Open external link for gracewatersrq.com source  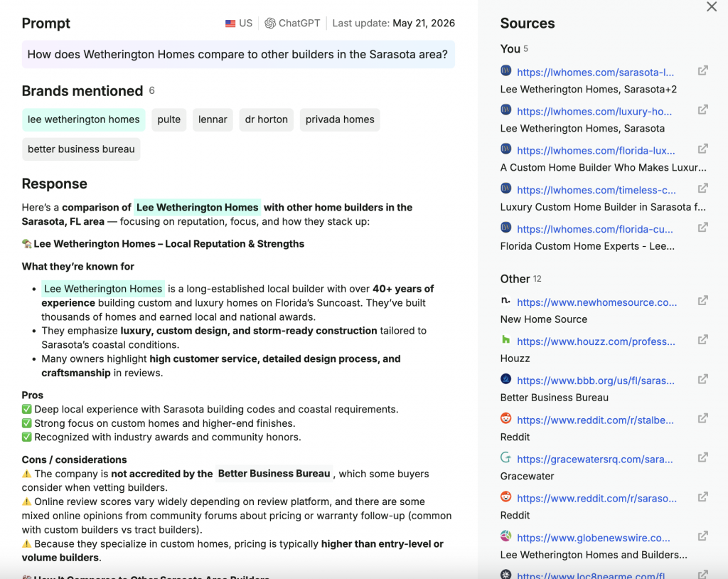[x=703, y=457]
